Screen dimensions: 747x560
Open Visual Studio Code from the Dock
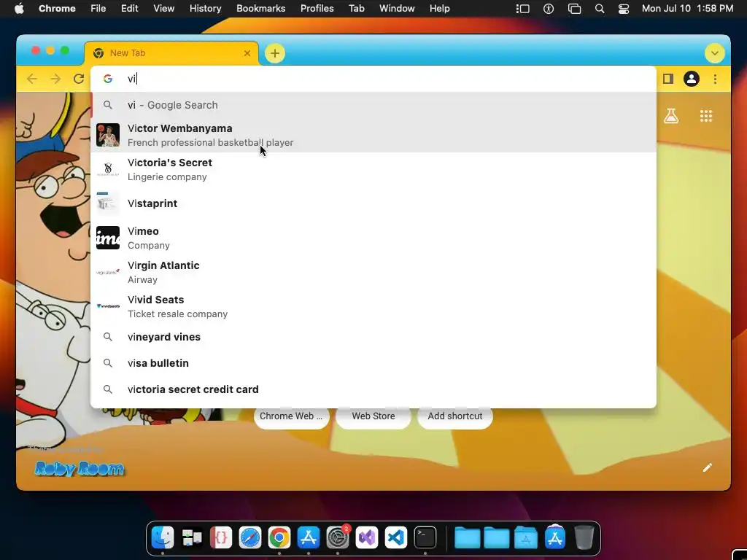[396, 537]
